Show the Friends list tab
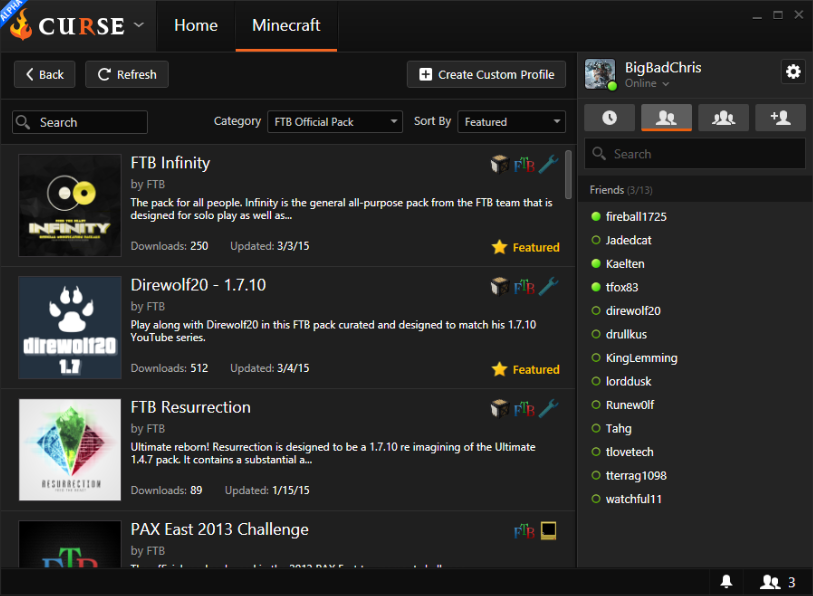The height and width of the screenshot is (596, 813). pos(666,117)
